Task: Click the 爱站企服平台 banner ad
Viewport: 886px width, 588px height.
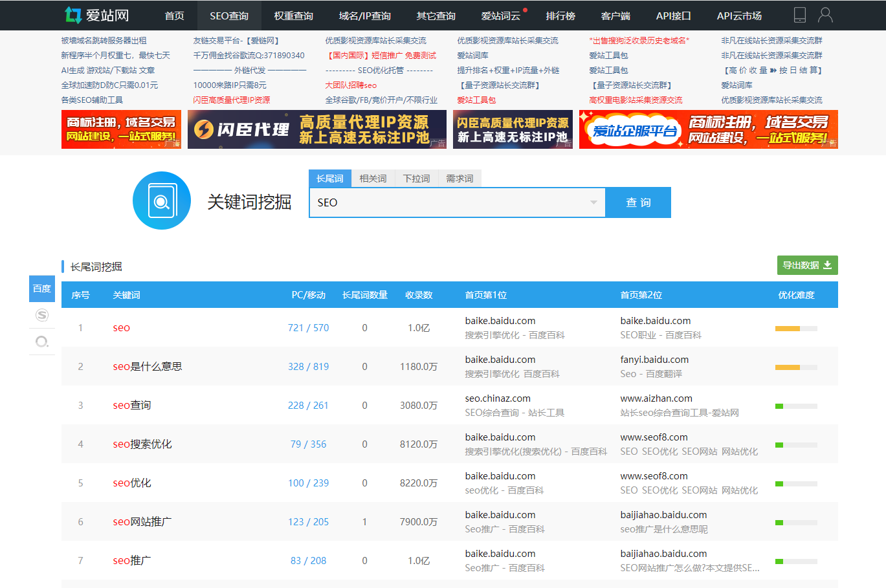Action: (x=709, y=129)
